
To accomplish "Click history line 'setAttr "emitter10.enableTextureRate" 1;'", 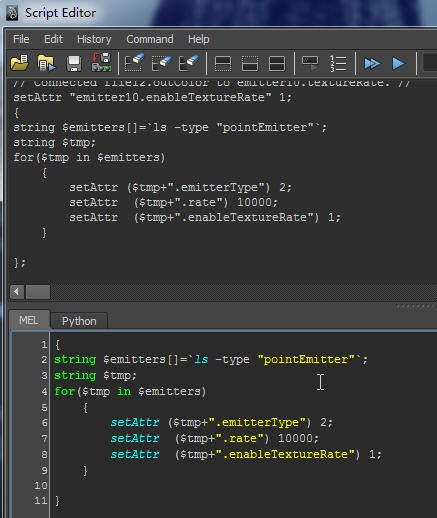I will point(152,97).
